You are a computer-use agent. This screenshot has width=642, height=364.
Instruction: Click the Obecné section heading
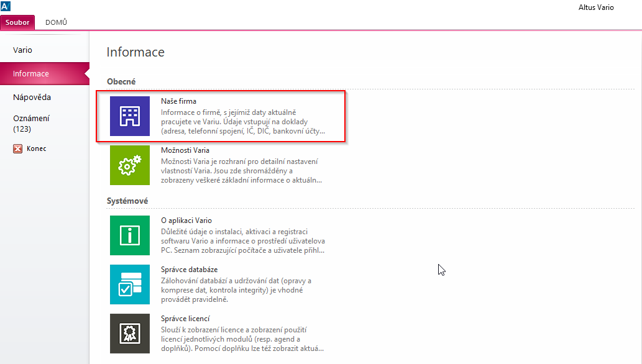point(121,81)
